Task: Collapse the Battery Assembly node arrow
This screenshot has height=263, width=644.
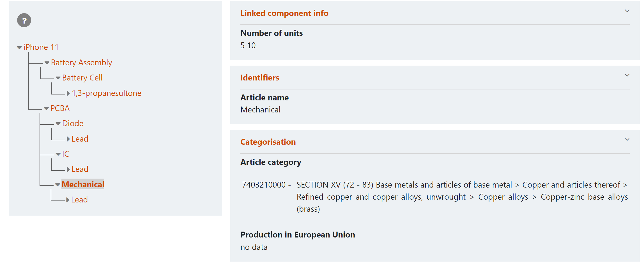Action: point(47,63)
